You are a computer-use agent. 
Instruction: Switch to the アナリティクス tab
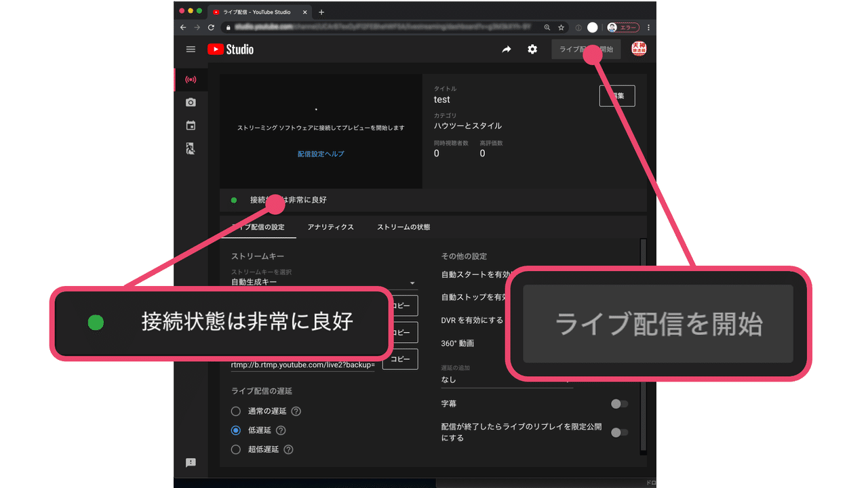click(331, 227)
